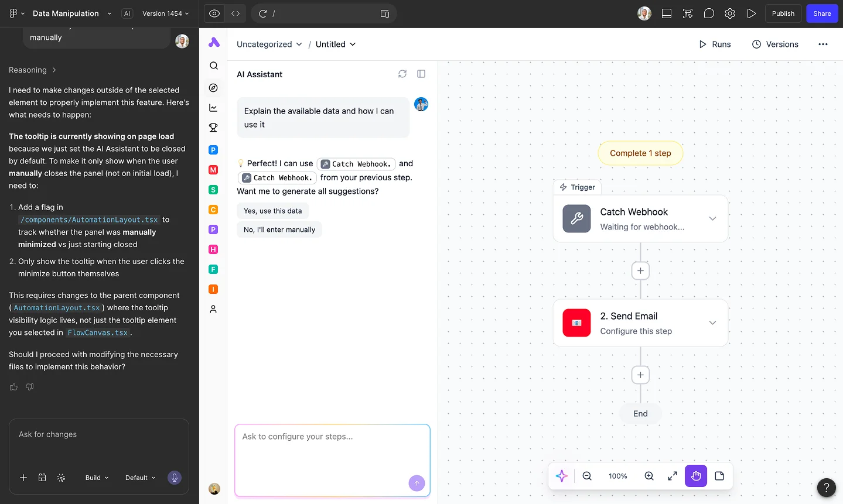This screenshot has height=504, width=843.
Task: Open the Data Manipulation project dropdown
Action: [x=71, y=13]
